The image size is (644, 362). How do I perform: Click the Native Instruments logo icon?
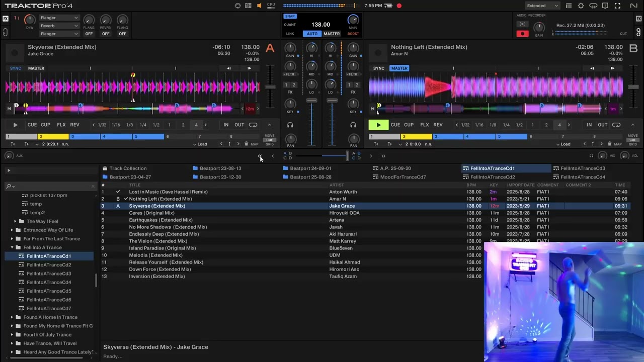coord(633,6)
